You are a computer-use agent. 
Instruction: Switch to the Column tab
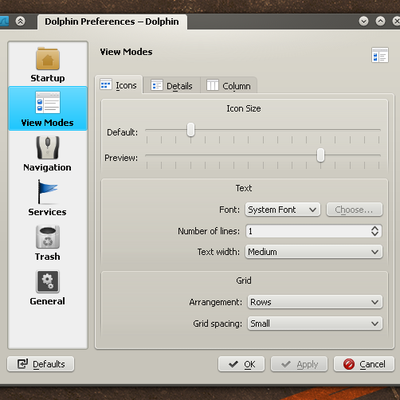(228, 86)
